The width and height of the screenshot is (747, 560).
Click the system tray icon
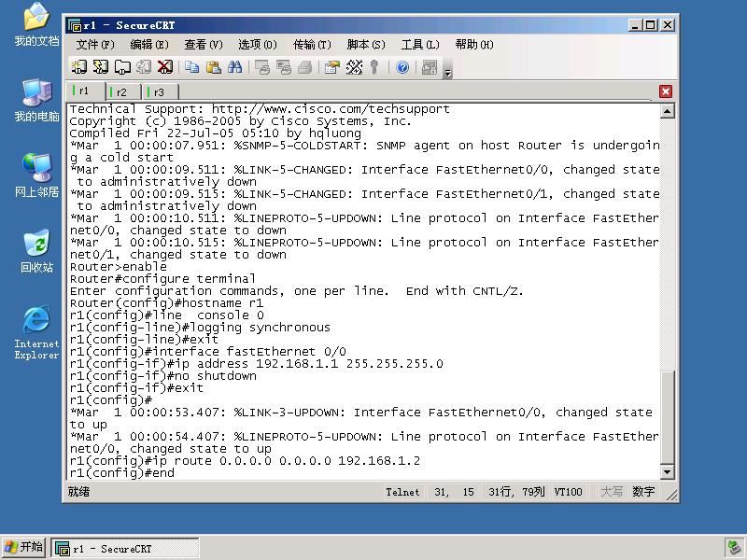[734, 548]
